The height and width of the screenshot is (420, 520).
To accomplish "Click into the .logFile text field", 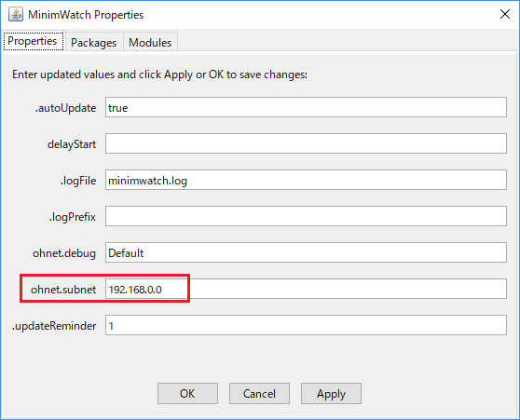I will click(x=306, y=180).
